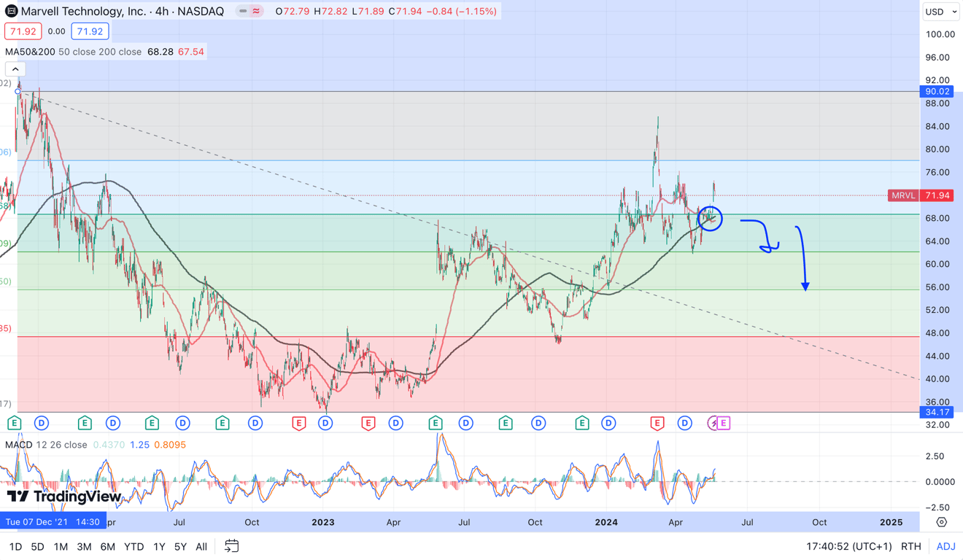Screen dimensions: 963x560
Task: Open dividend marker above Jul 2023 label
Action: click(x=465, y=423)
